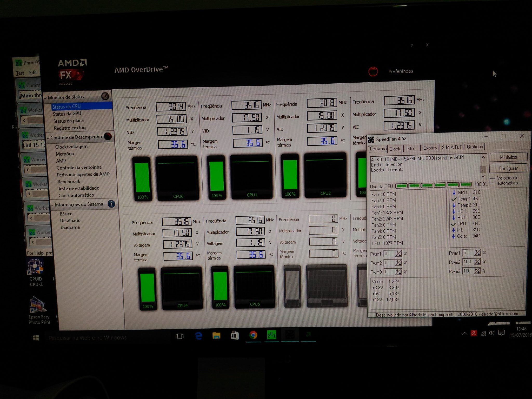Viewport: 532px width, 399px height.
Task: Switch to the Clock tab in SpeedFan
Action: 395,149
